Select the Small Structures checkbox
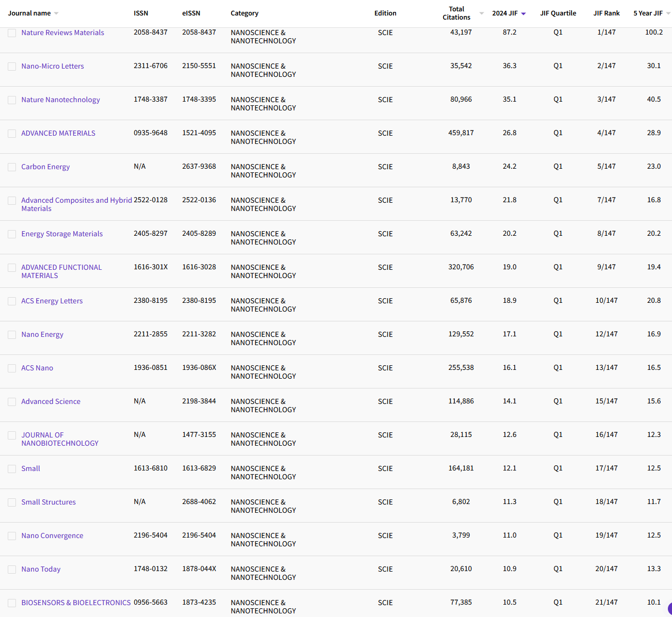Viewport: 672px width, 617px height. (12, 502)
